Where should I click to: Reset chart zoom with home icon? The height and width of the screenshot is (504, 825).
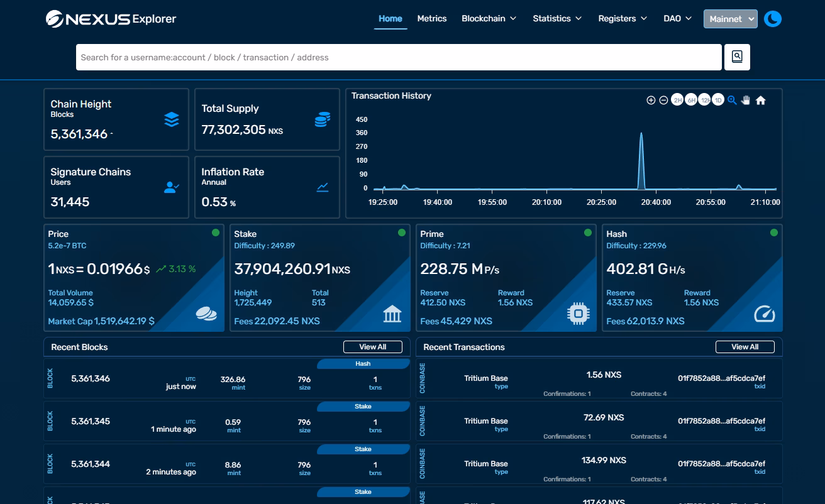click(x=760, y=101)
